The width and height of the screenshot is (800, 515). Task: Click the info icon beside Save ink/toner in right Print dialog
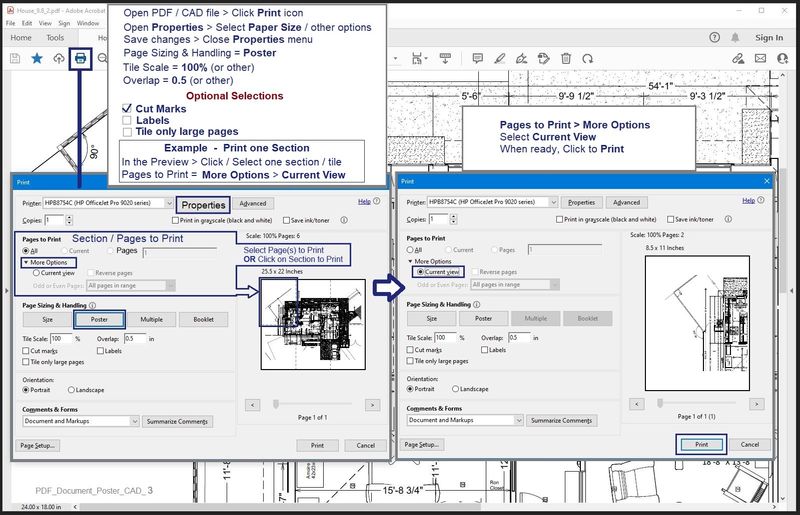[728, 219]
